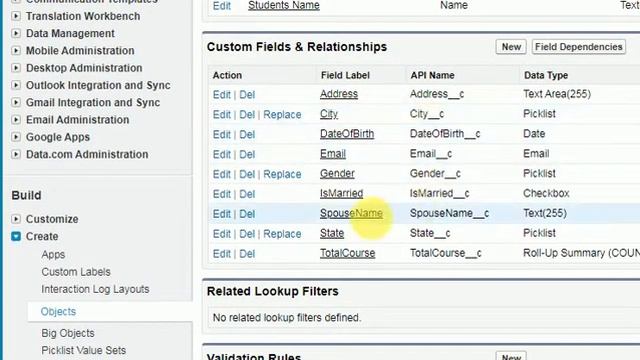Delete the State field
Viewport: 640px width, 360px height.
pos(247,234)
